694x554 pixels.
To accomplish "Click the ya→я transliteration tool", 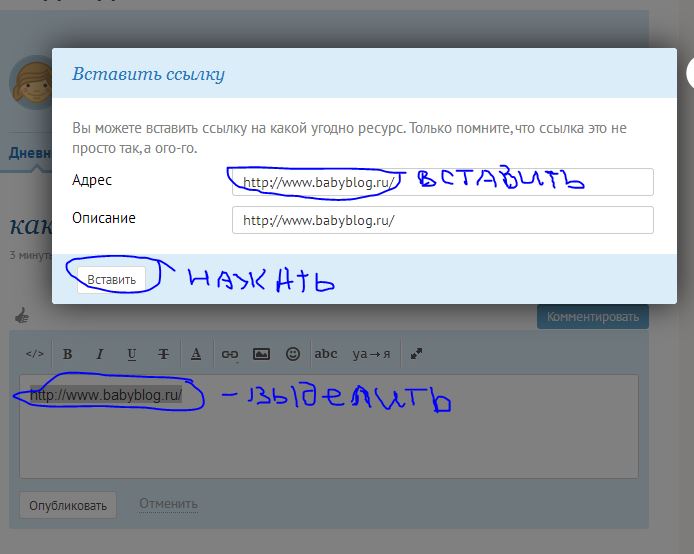I will (371, 354).
